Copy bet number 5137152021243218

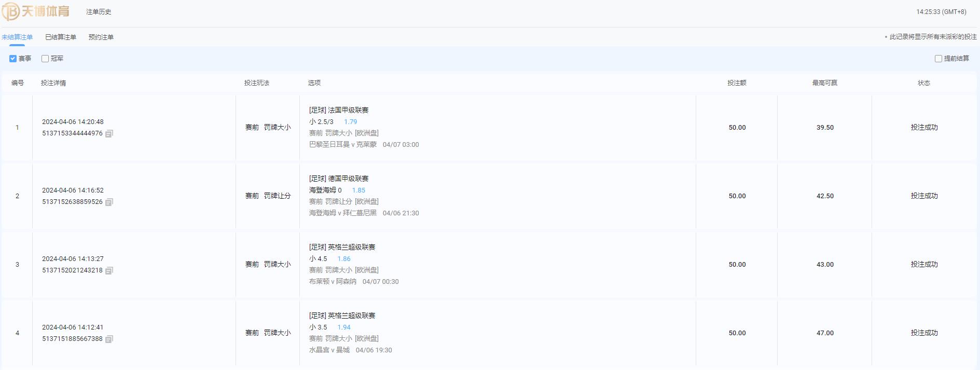(109, 271)
